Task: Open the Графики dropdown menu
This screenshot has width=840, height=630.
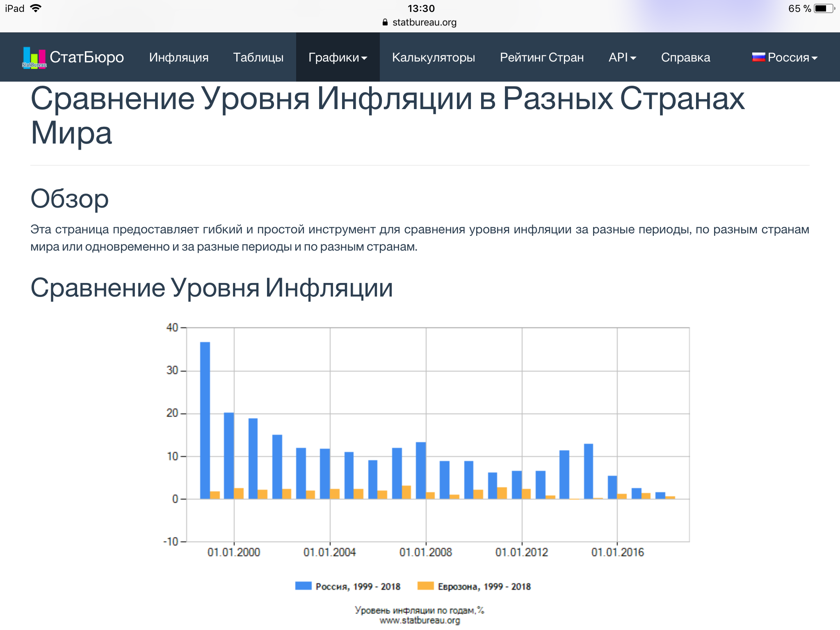Action: 338,57
